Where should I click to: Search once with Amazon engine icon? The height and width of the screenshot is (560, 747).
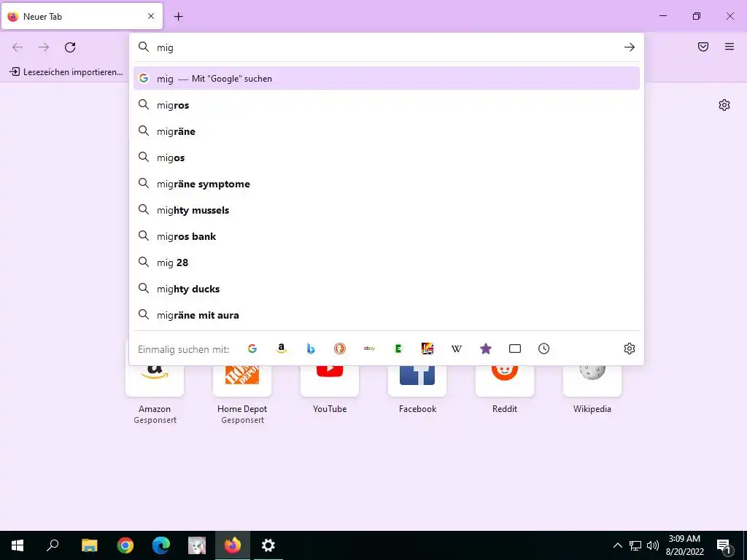[x=282, y=349]
